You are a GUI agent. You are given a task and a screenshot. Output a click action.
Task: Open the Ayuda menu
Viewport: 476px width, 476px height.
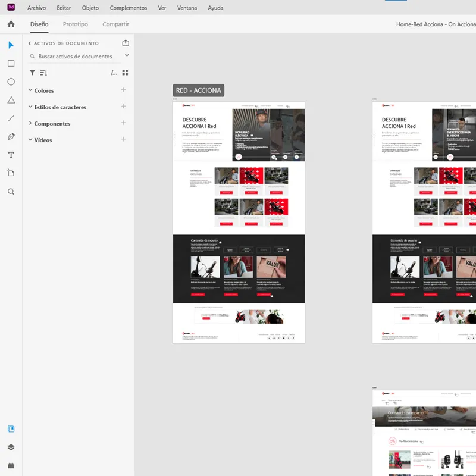coord(215,8)
